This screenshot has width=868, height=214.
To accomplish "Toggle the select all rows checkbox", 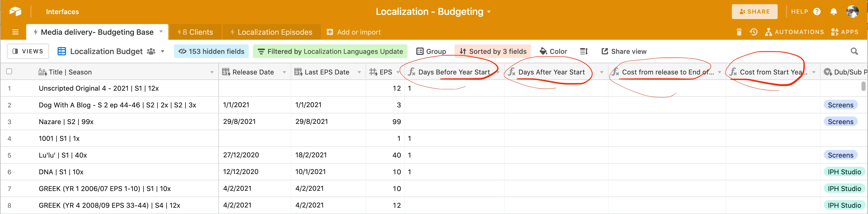I will [x=9, y=71].
